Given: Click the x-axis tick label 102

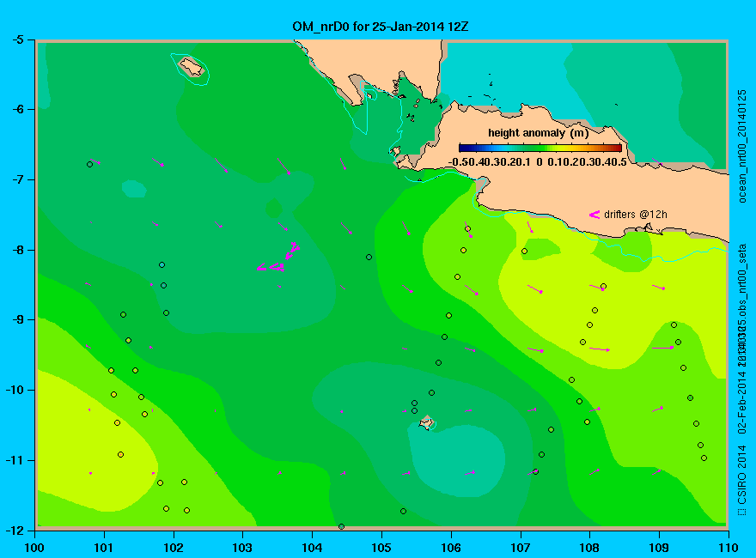Looking at the screenshot, I should tap(173, 548).
